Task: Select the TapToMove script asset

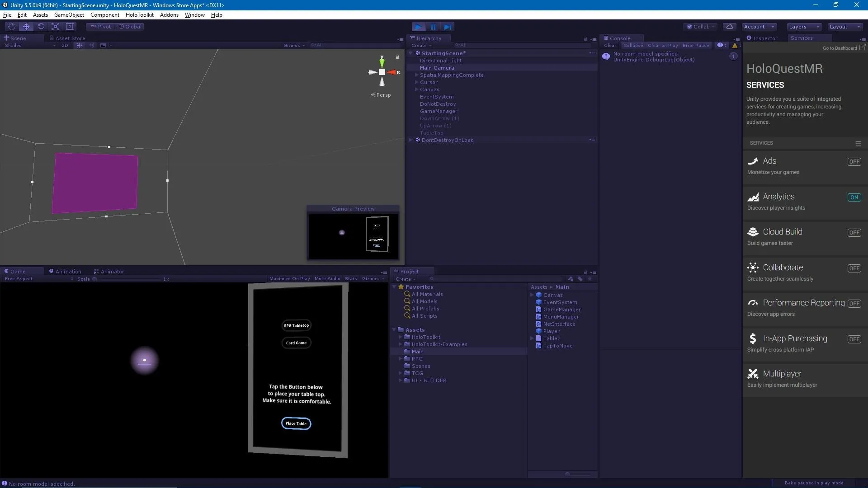Action: pyautogui.click(x=558, y=346)
